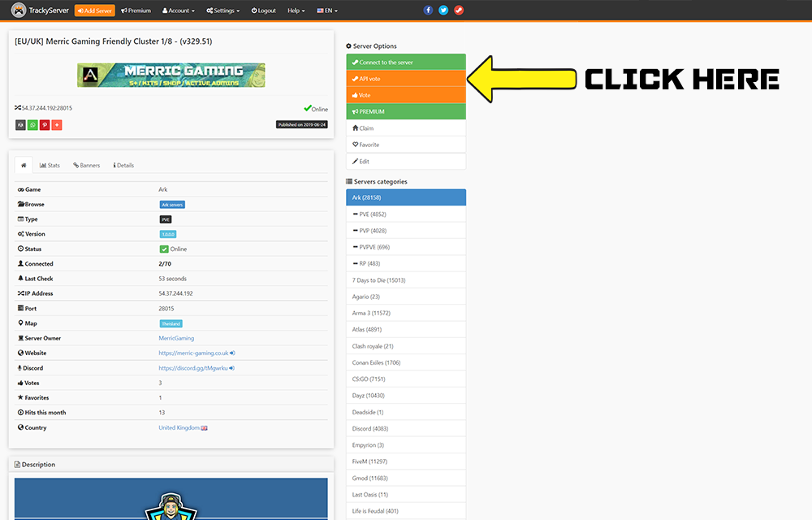Open the discord.gg invite link

coord(197,368)
